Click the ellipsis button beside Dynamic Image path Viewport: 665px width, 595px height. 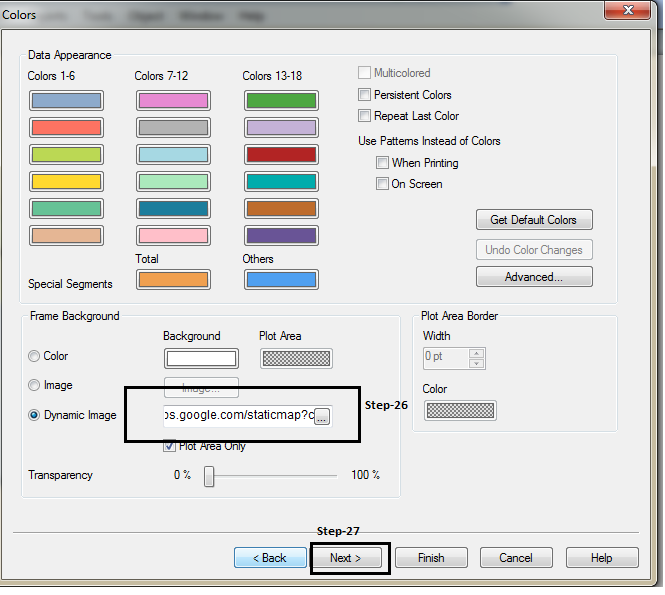321,417
